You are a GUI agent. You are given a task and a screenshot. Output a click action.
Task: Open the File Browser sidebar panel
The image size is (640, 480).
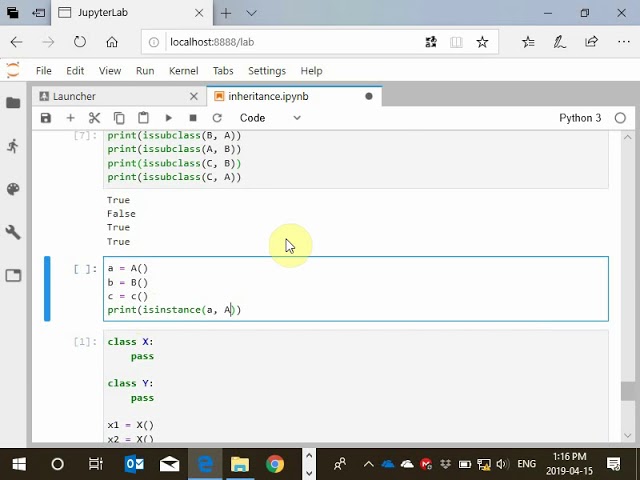pos(13,102)
